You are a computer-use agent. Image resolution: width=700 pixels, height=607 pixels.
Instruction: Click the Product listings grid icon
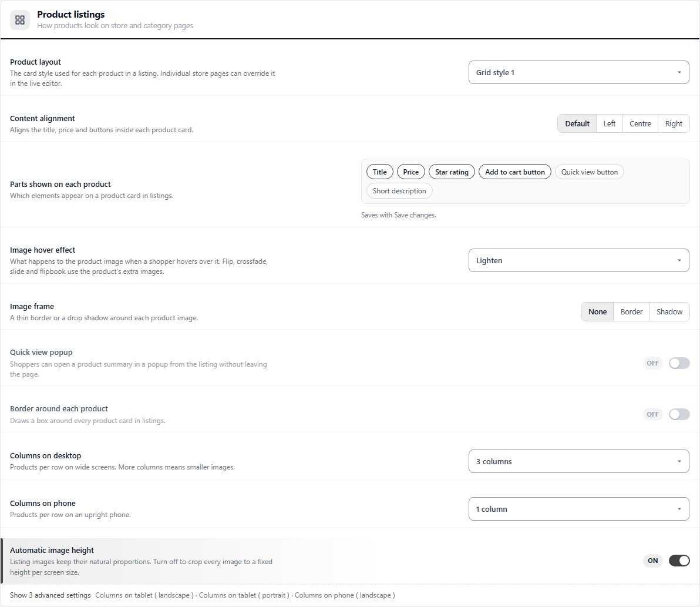click(x=19, y=20)
